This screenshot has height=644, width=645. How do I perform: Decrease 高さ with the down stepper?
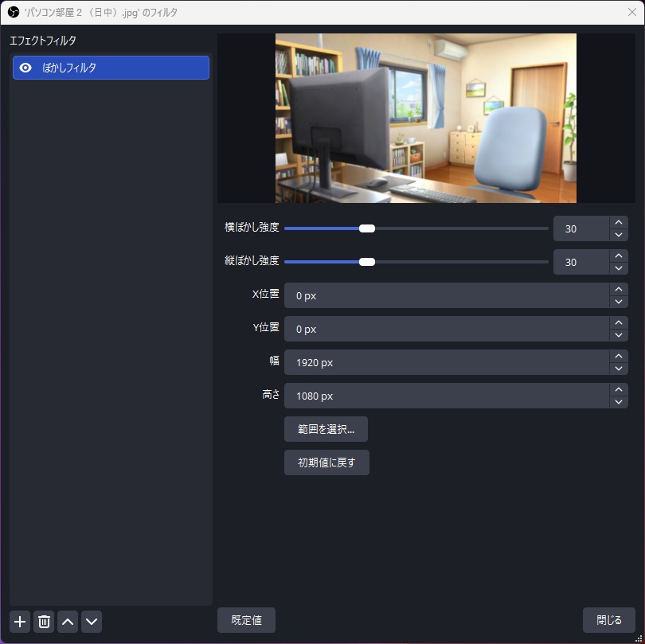click(619, 402)
